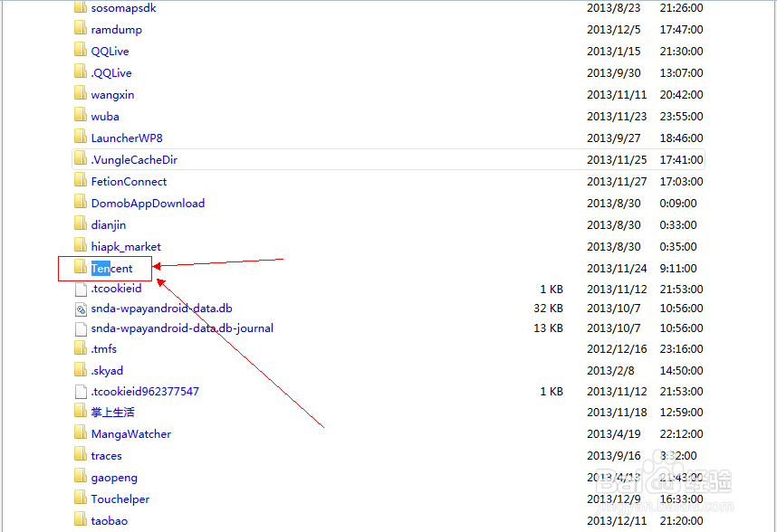Click the sosomapsdk folder name
This screenshot has height=532, width=777.
coord(123,8)
